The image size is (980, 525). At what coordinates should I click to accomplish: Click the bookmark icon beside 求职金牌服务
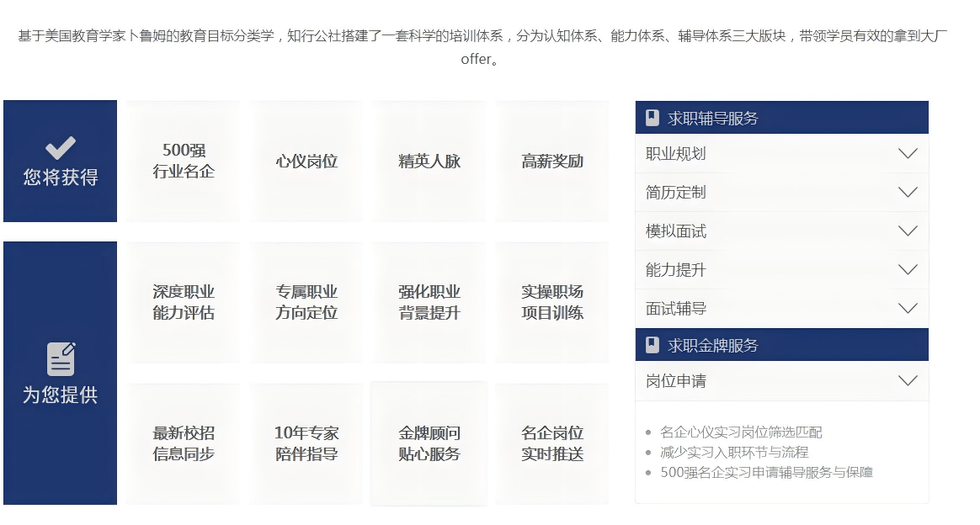click(650, 344)
